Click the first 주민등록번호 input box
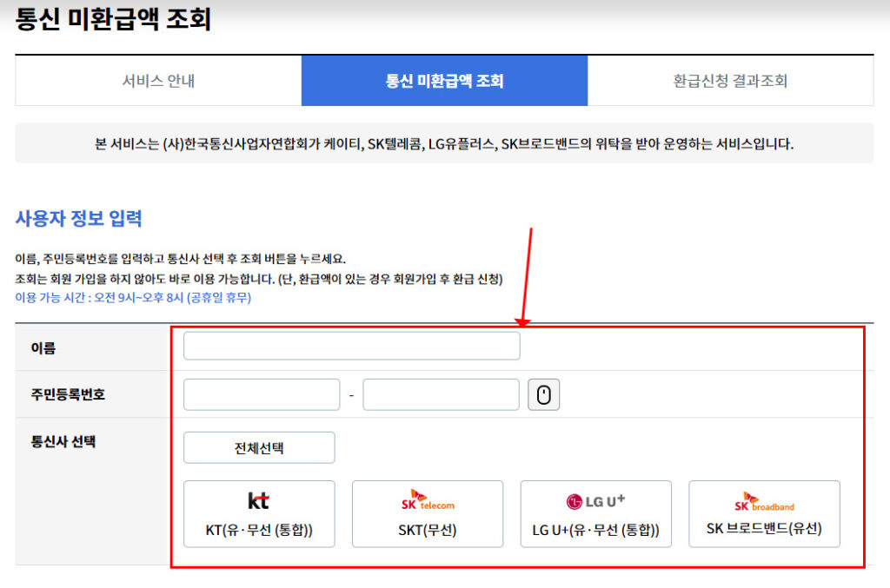 point(261,395)
